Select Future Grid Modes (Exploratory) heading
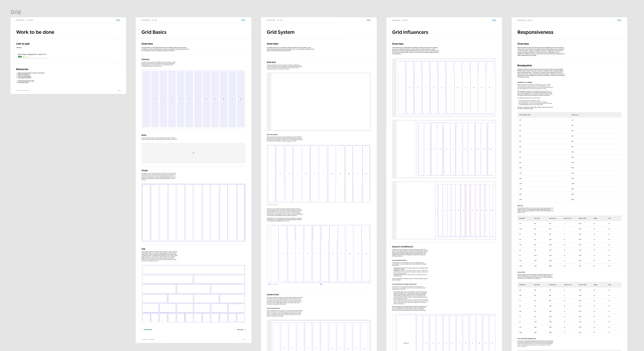 [x=527, y=339]
